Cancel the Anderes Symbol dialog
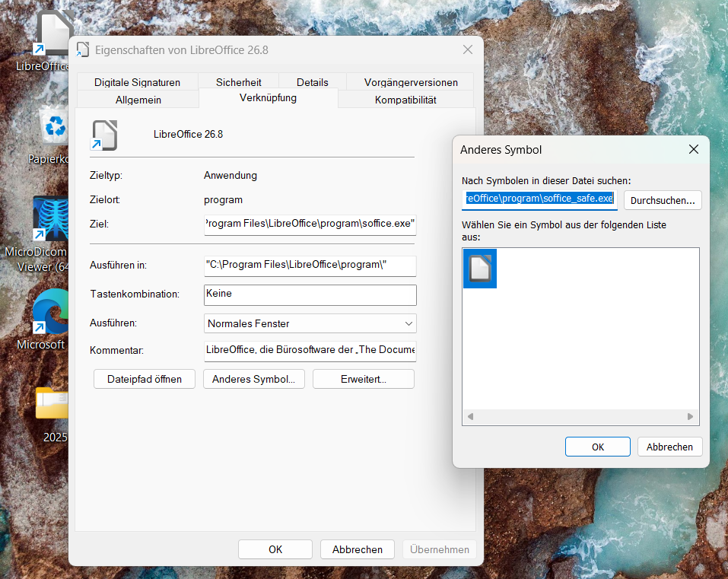This screenshot has width=728, height=579. (669, 447)
